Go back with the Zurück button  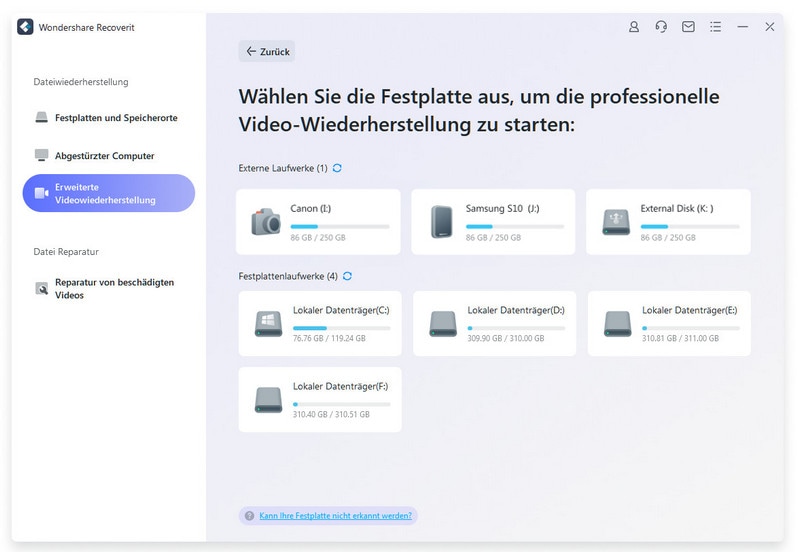tap(267, 52)
